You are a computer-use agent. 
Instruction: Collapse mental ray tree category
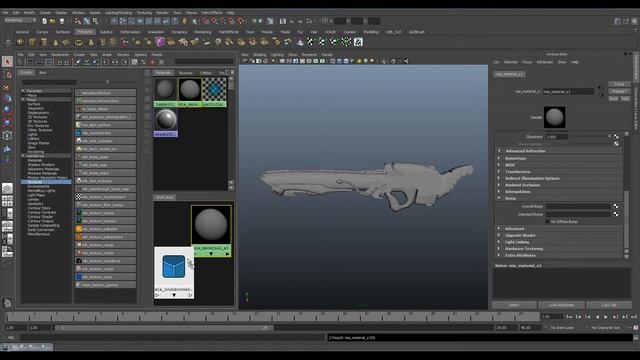[x=23, y=156]
